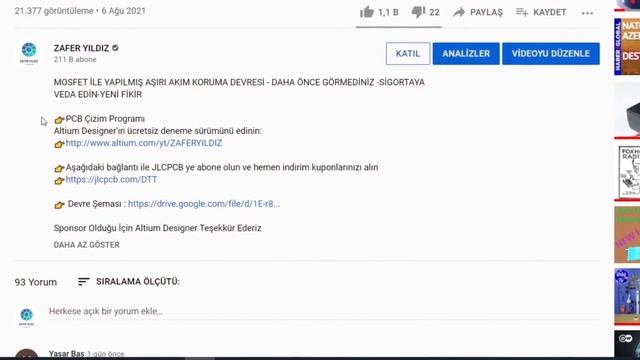Open the FOXHOLE RADIO suggested video thumbnail
This screenshot has width=640, height=360.
pyautogui.click(x=628, y=172)
